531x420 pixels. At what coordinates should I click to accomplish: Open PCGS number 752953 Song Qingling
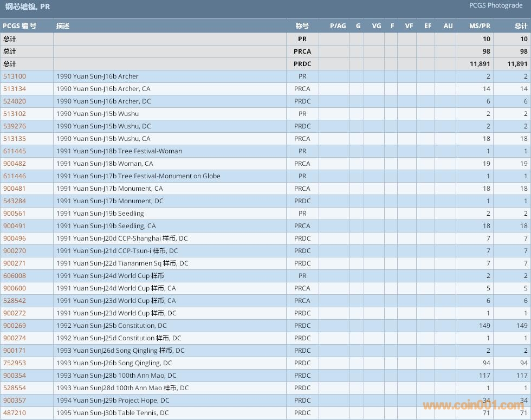pyautogui.click(x=15, y=363)
